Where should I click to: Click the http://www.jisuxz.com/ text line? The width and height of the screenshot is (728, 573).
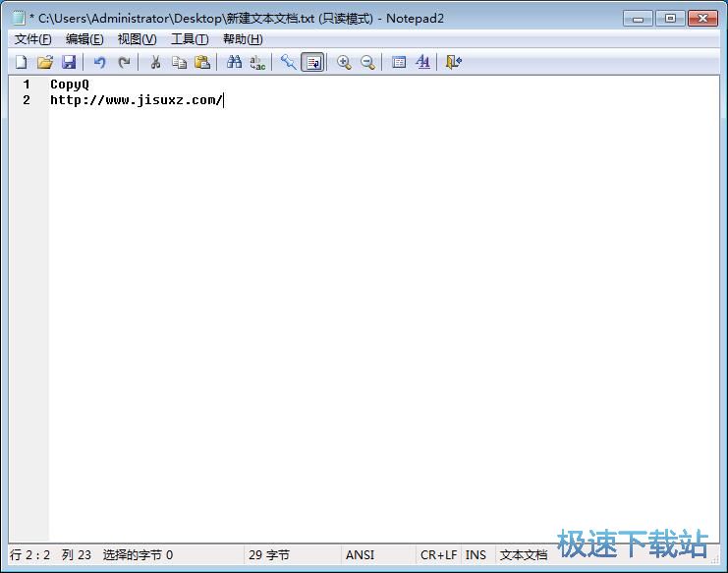(137, 100)
